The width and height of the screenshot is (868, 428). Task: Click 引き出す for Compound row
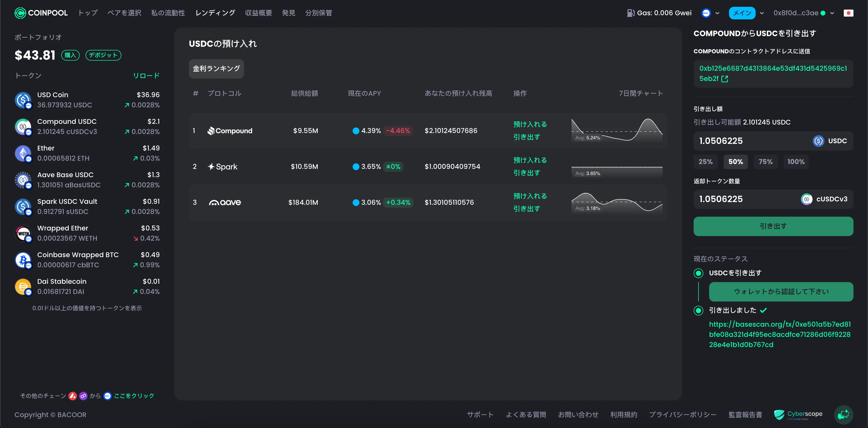click(x=527, y=137)
